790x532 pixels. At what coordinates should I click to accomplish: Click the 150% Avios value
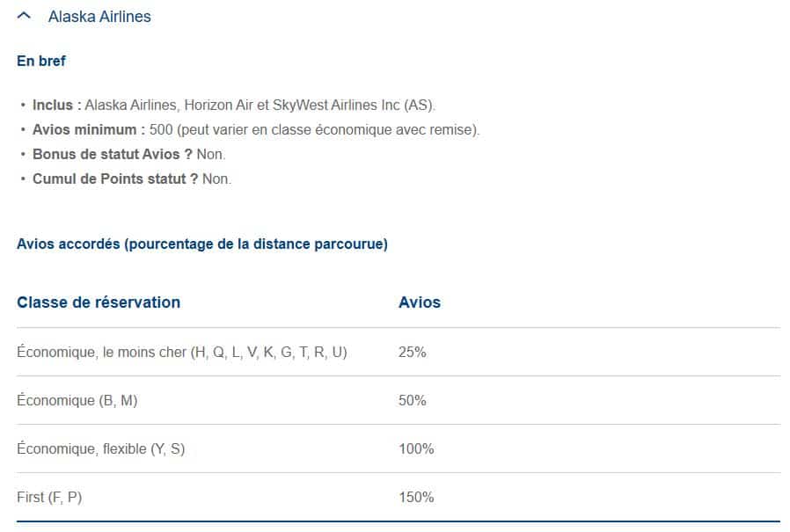[416, 498]
